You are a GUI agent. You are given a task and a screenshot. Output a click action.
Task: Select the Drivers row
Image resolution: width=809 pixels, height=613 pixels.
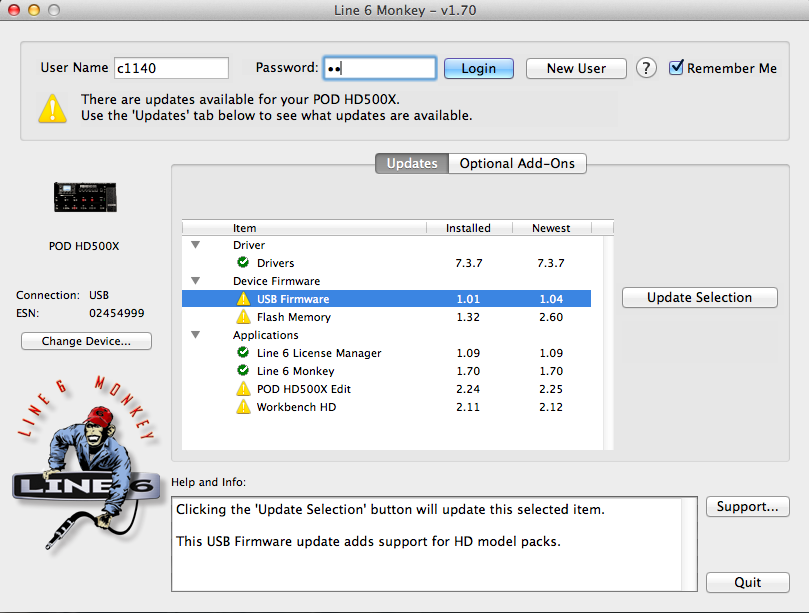[x=386, y=263]
